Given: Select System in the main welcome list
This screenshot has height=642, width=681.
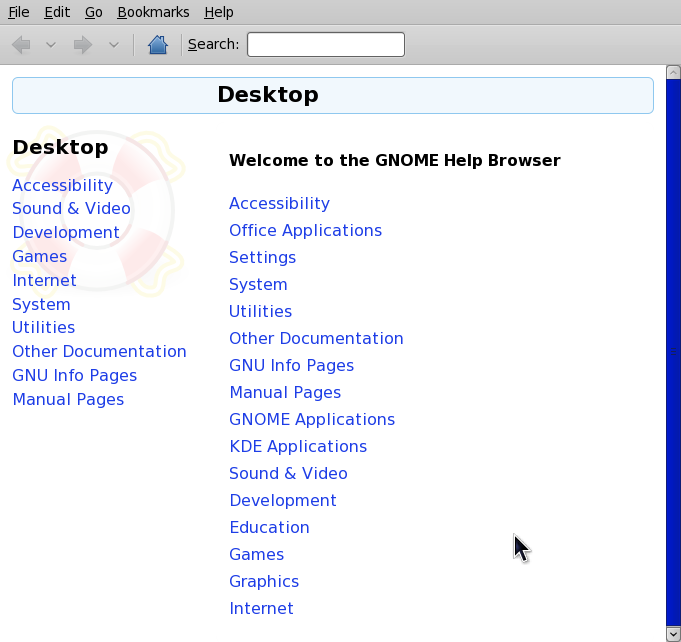Looking at the screenshot, I should coord(258,285).
